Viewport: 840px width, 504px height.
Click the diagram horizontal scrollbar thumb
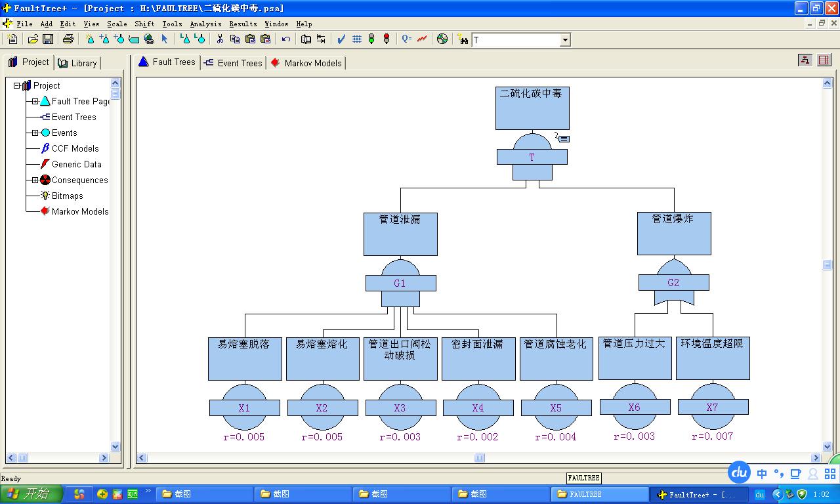pyautogui.click(x=479, y=458)
